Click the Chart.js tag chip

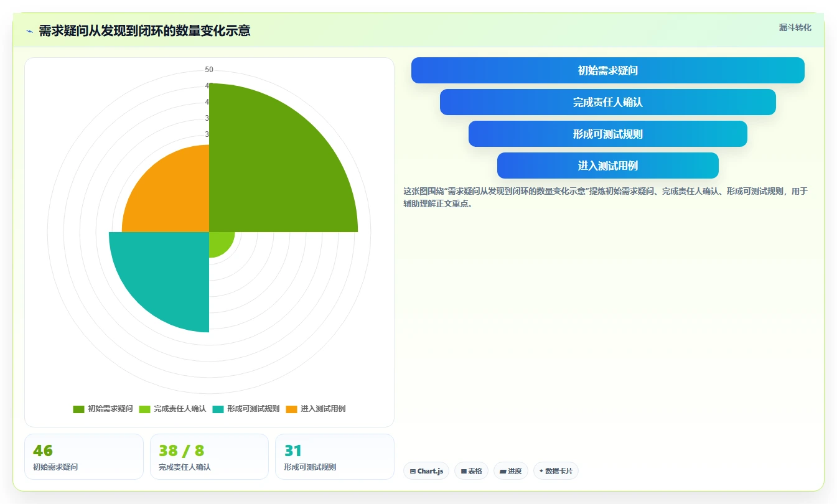426,471
